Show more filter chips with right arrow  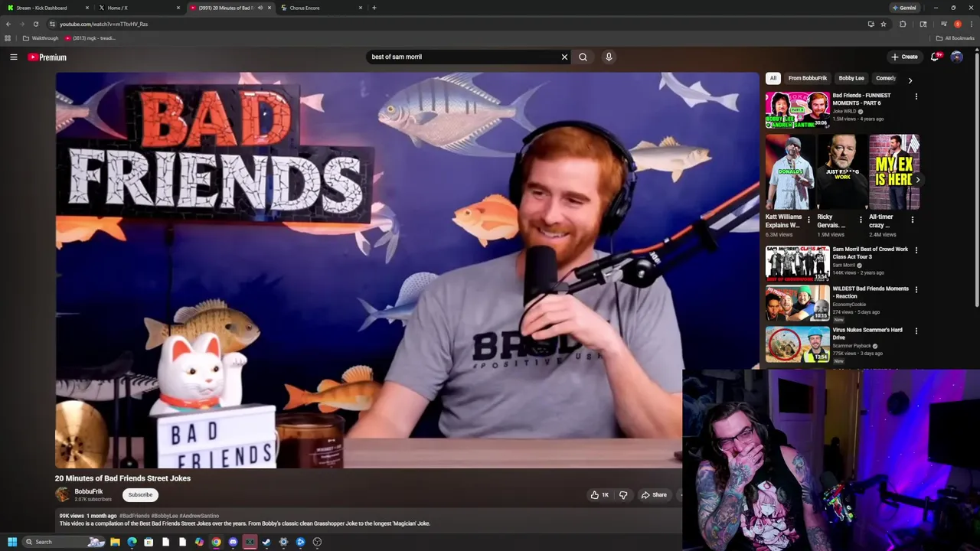tap(910, 80)
